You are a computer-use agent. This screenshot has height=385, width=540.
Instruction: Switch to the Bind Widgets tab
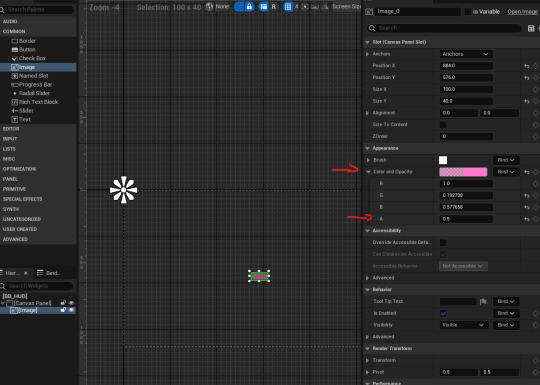tap(49, 273)
